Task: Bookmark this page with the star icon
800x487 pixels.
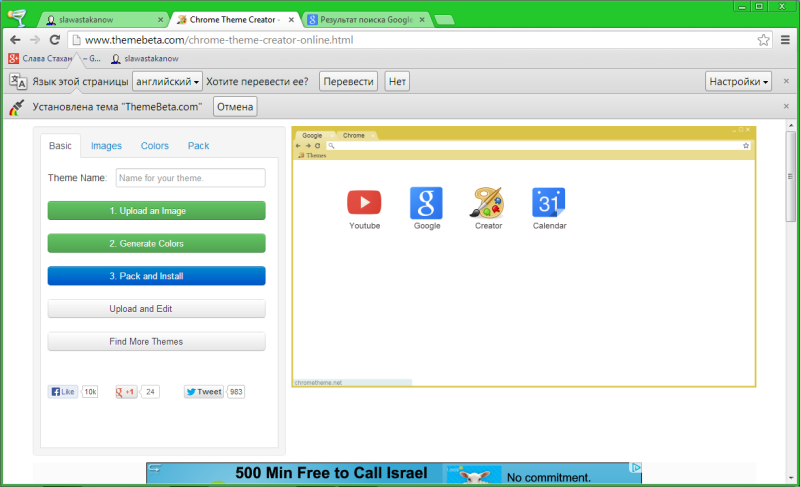Action: (763, 40)
